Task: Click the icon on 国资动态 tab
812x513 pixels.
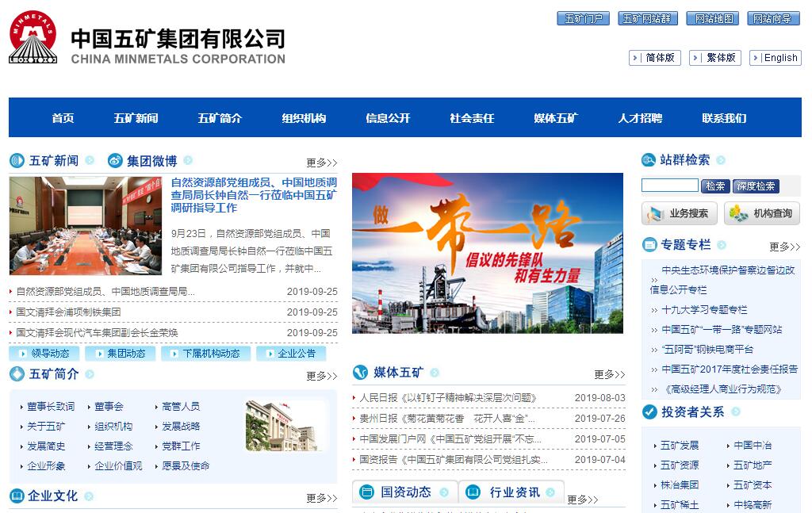Action: pyautogui.click(x=366, y=492)
